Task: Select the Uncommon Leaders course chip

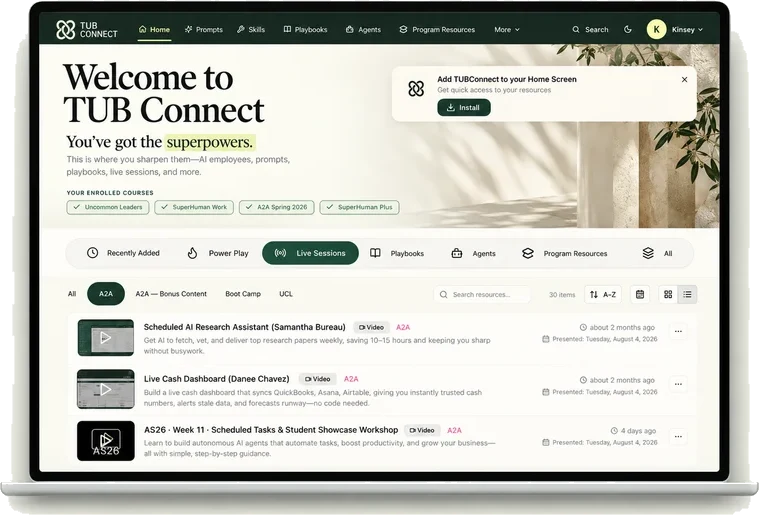Action: [x=108, y=207]
